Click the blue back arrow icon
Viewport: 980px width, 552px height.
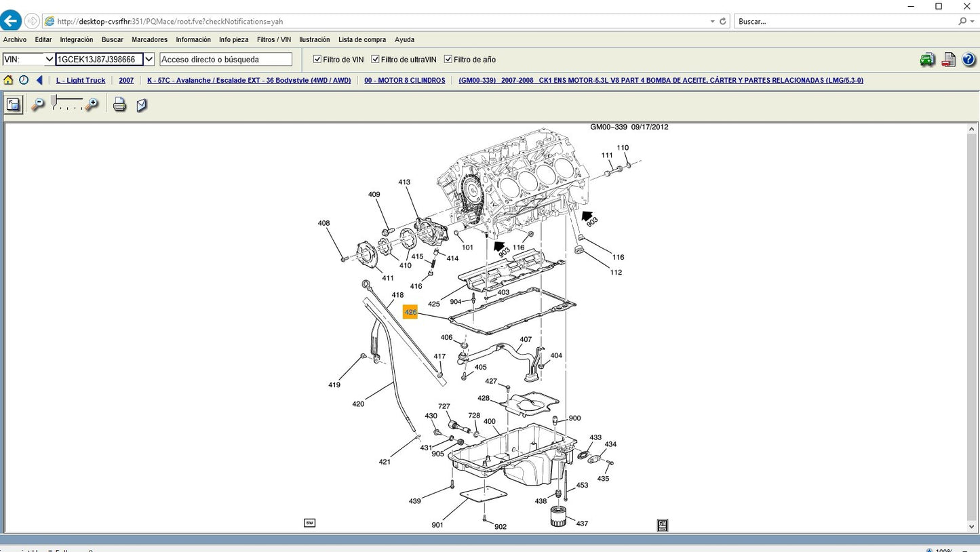click(39, 80)
